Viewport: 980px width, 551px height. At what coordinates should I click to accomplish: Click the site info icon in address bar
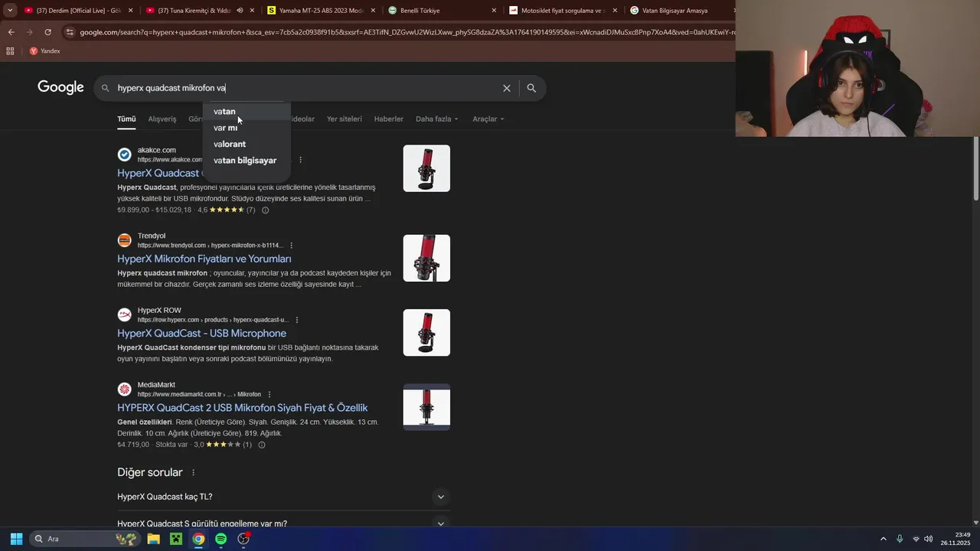tap(70, 32)
